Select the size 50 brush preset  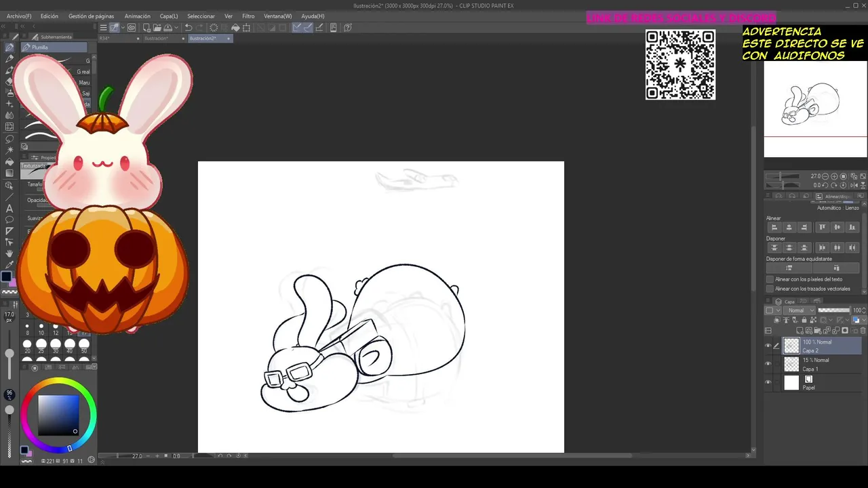click(x=84, y=346)
